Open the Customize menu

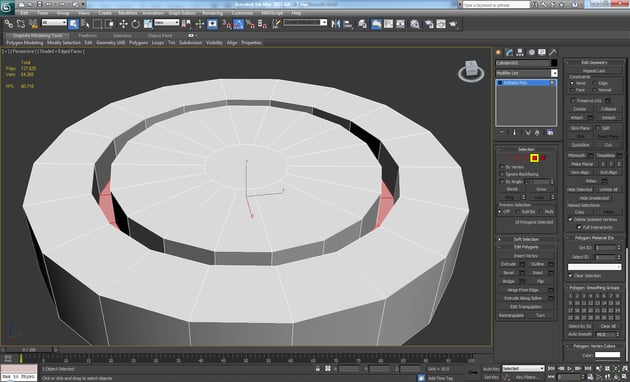[242, 13]
